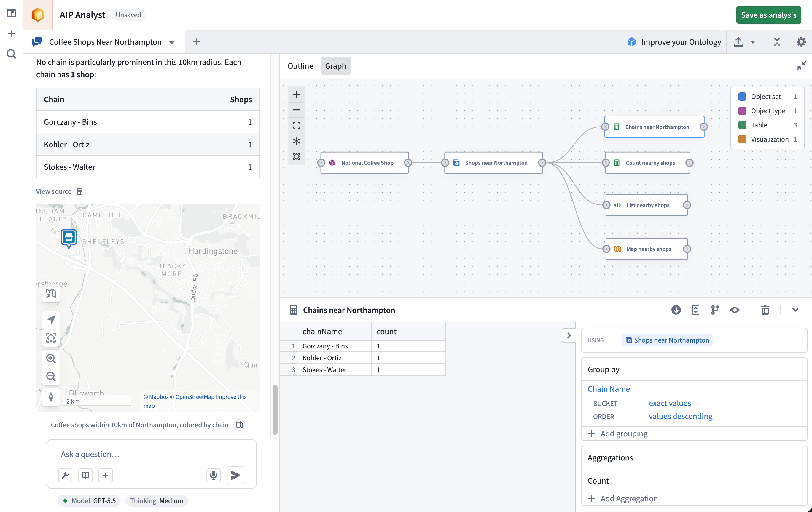Switch to the Outline tab
Image resolution: width=812 pixels, height=512 pixels.
tap(300, 66)
